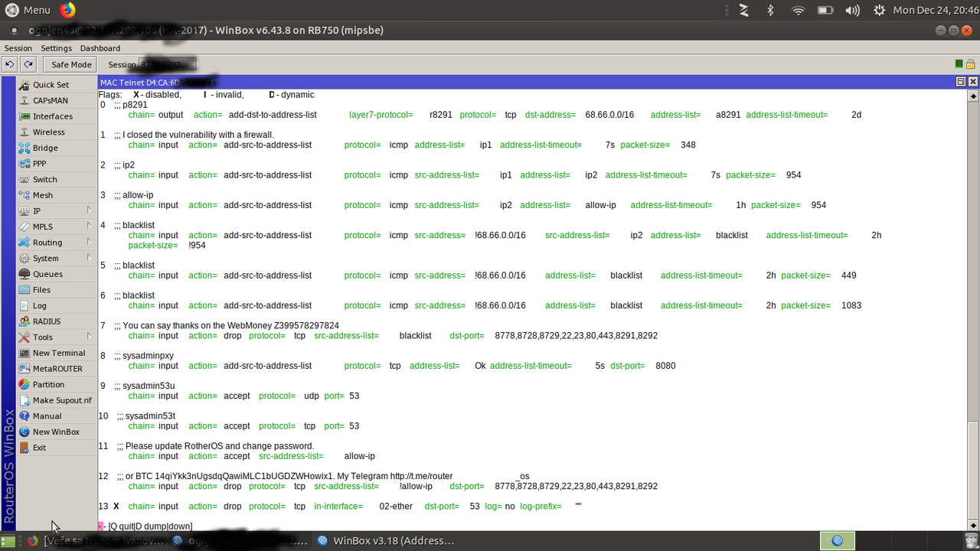Click the text 'sysadmin53u'
Viewport: 980px width, 551px height.
click(149, 386)
